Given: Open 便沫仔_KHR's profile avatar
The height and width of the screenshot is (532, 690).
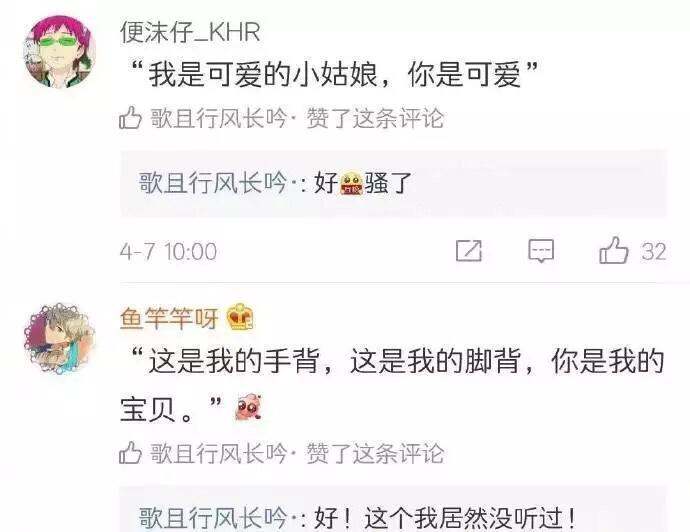Looking at the screenshot, I should click(x=60, y=52).
